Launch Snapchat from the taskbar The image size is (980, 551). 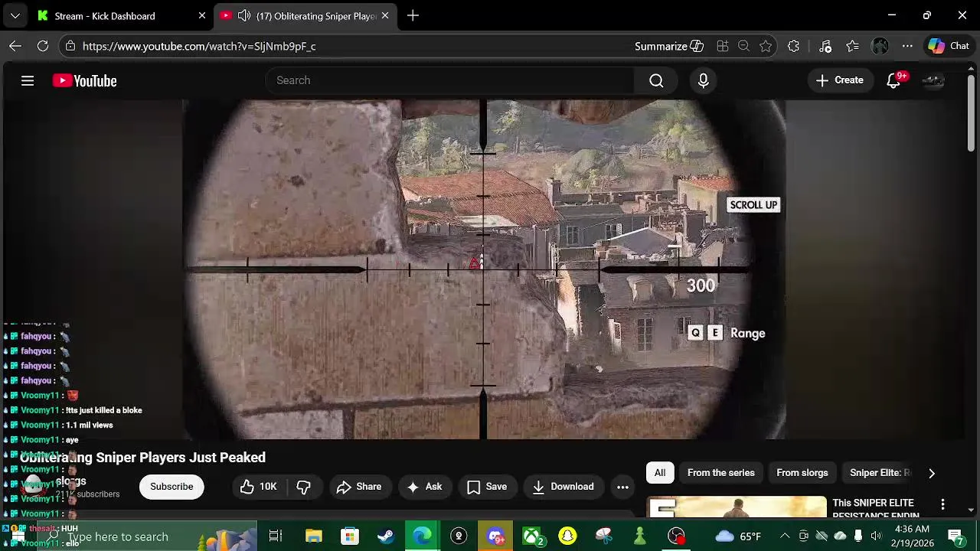[567, 536]
